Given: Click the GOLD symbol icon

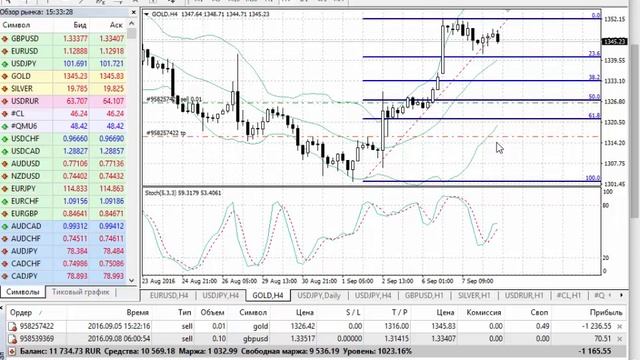Looking at the screenshot, I should click(x=5, y=76).
